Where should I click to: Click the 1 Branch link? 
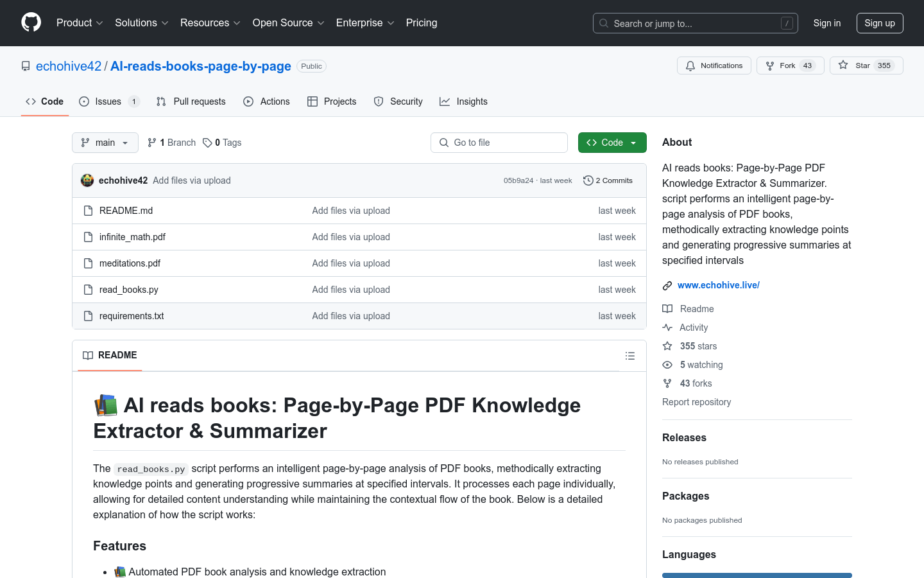tap(172, 143)
